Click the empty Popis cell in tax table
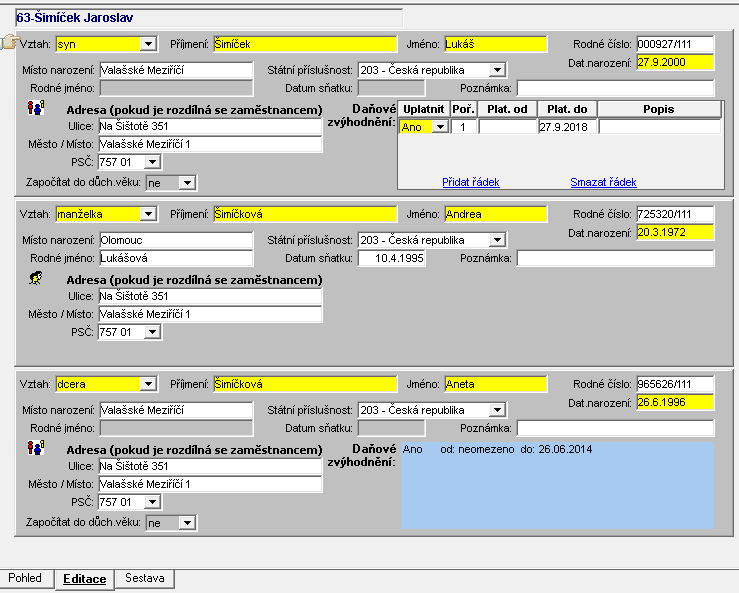Viewport: 739px width, 593px height. click(659, 127)
